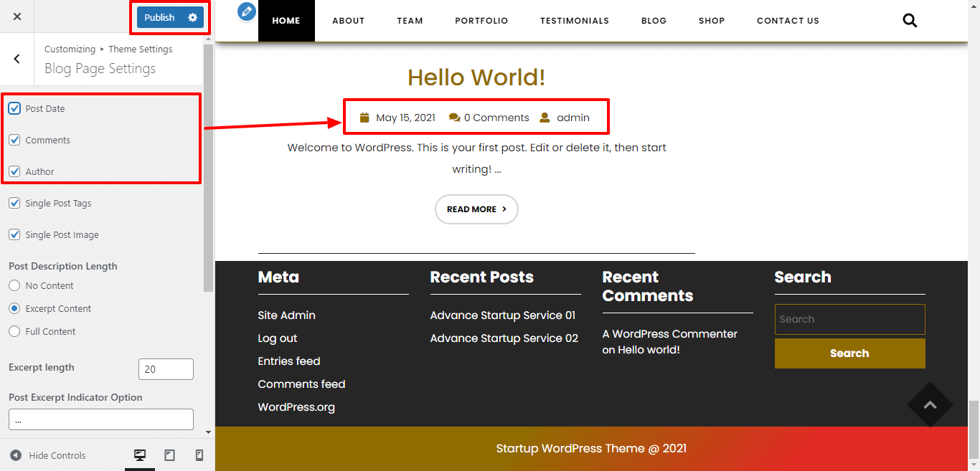Uncheck the Post Date checkbox
This screenshot has width=980, height=471.
[14, 108]
